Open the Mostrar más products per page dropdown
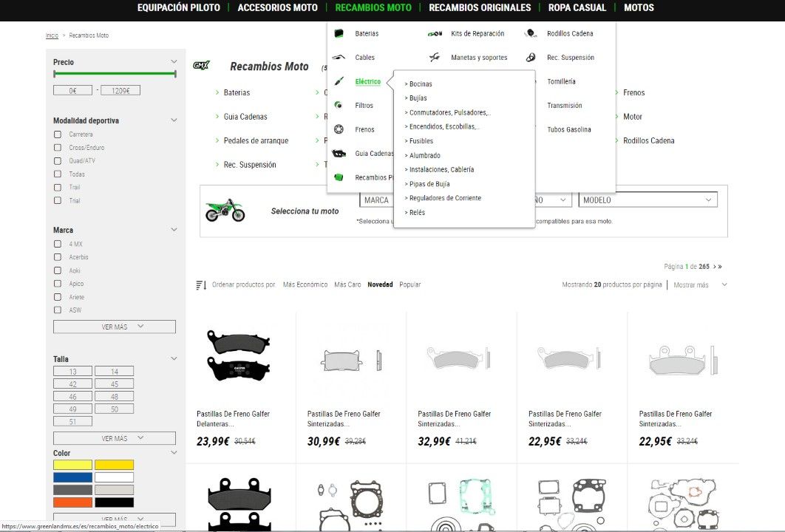Screen dimensions: 785x532 click(x=699, y=285)
